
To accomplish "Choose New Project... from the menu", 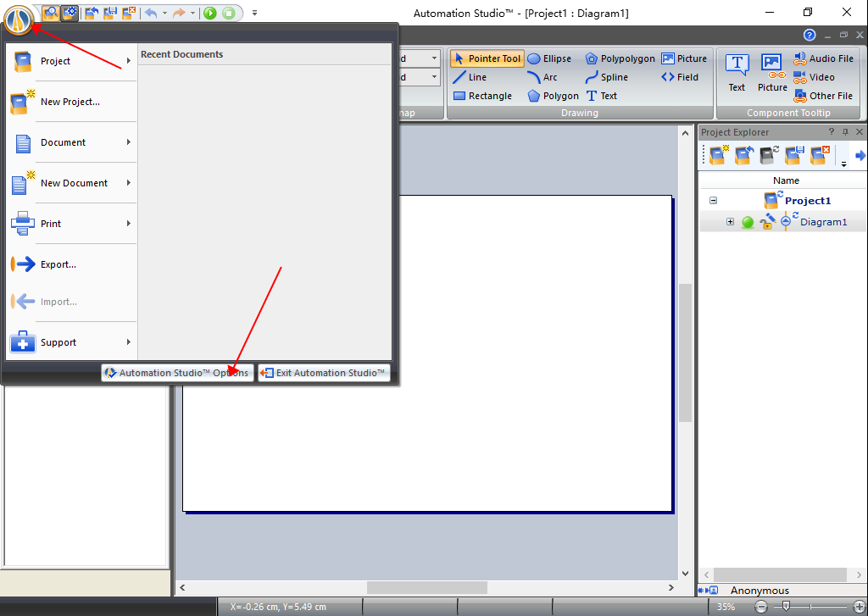I will click(x=71, y=102).
